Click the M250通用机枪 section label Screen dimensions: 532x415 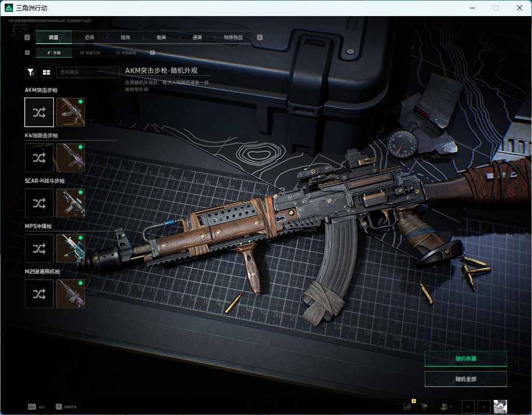click(x=43, y=271)
